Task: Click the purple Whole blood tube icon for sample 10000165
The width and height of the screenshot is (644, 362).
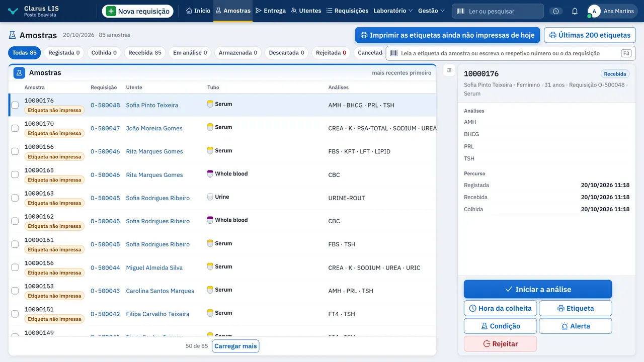Action: point(210,173)
